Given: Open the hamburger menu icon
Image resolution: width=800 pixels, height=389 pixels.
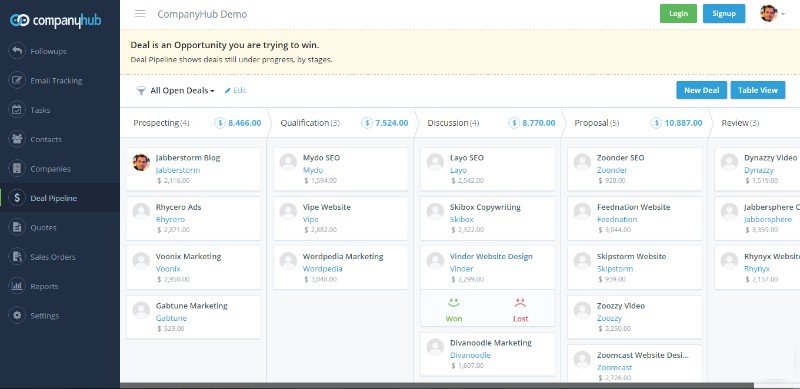Looking at the screenshot, I should (140, 14).
